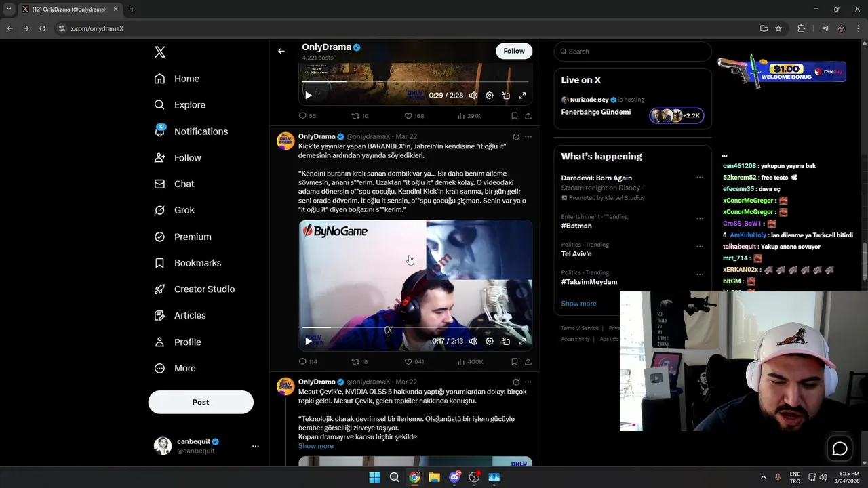Screen dimensions: 868x488
Task: Show hidden system tray icons
Action: point(764,477)
